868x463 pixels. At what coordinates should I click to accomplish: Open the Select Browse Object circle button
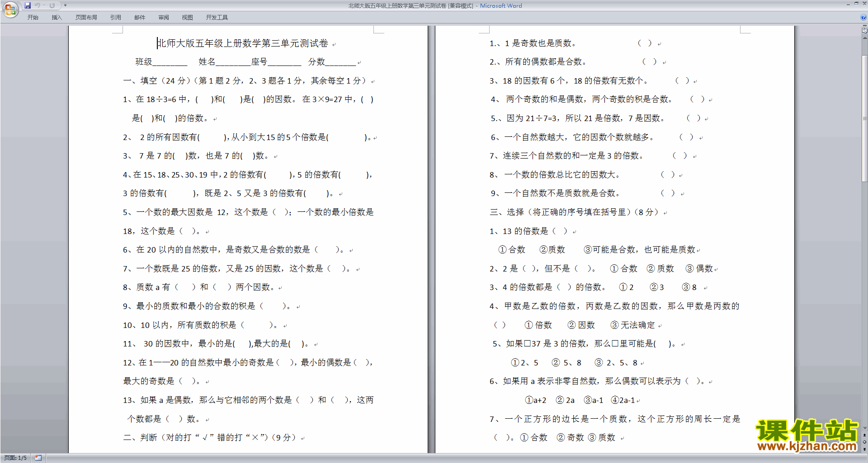coord(864,442)
